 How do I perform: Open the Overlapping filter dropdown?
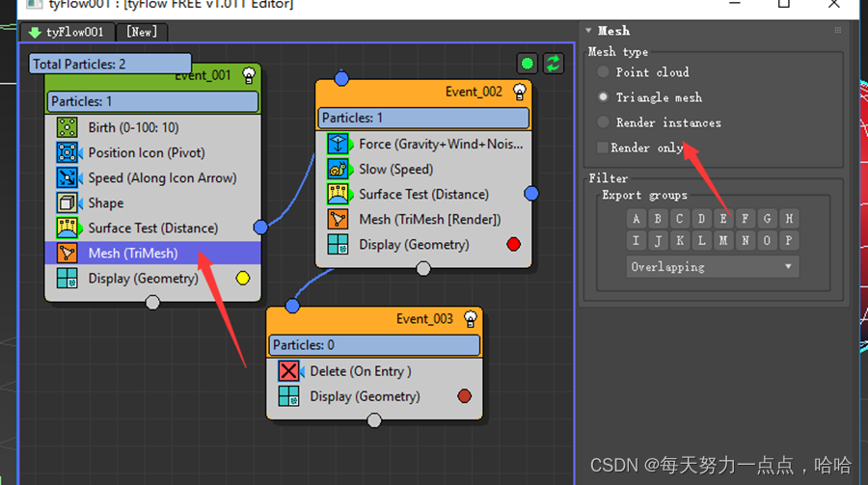pyautogui.click(x=713, y=267)
